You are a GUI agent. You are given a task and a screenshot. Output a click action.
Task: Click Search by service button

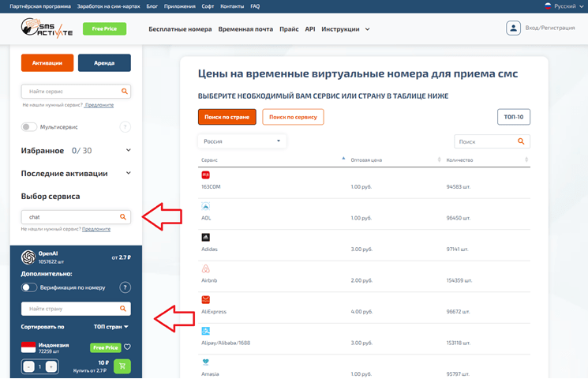coord(293,117)
